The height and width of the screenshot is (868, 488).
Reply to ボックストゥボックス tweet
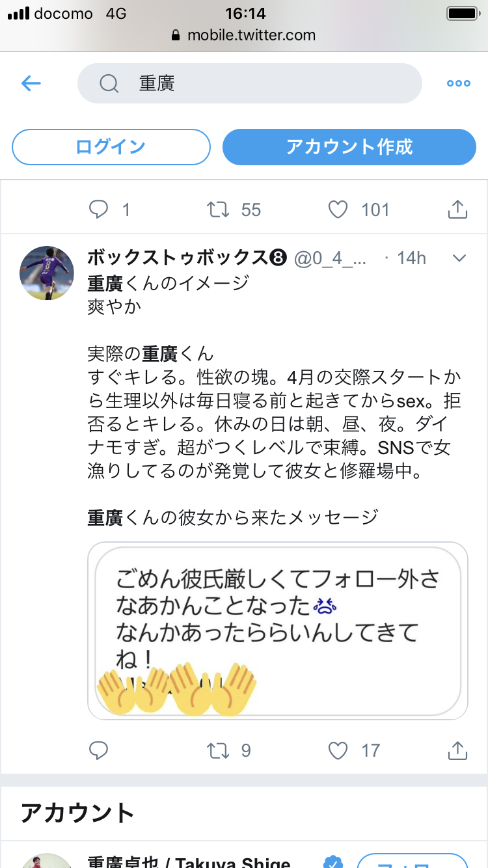coord(98,751)
